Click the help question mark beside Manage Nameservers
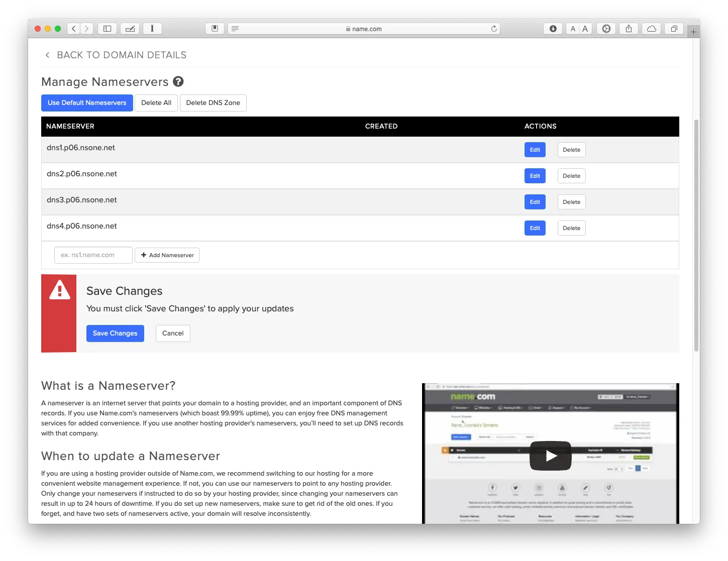Viewport: 728px width, 561px height. pyautogui.click(x=178, y=81)
